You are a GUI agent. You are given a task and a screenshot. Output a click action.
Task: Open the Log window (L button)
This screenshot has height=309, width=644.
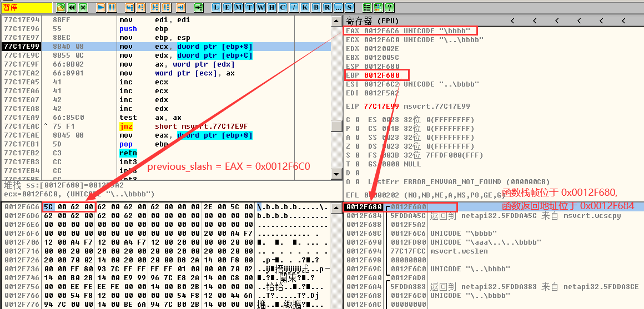(x=216, y=8)
